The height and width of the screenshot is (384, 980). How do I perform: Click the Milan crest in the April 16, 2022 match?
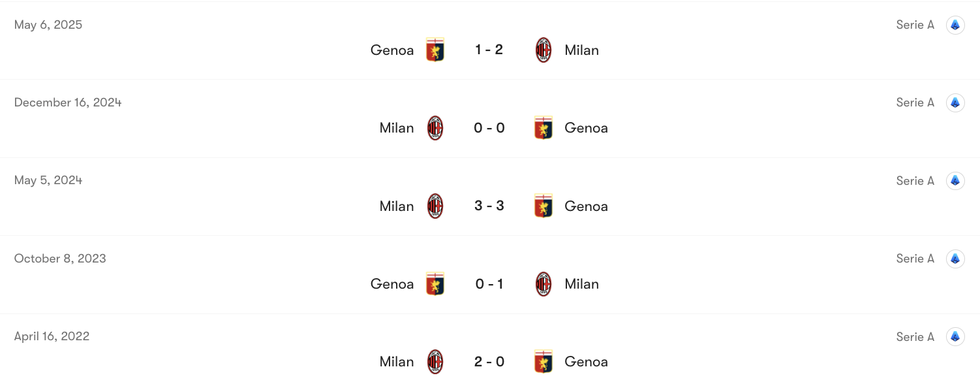point(435,361)
